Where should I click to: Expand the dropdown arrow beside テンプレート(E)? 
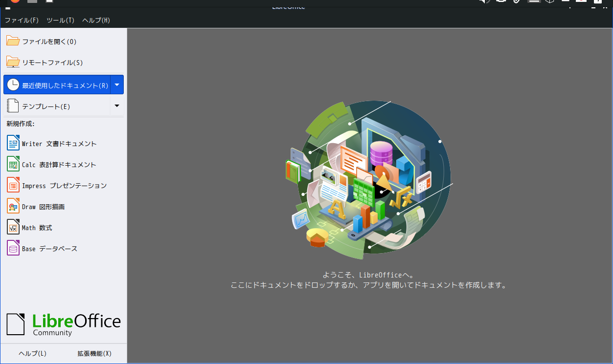(x=117, y=106)
